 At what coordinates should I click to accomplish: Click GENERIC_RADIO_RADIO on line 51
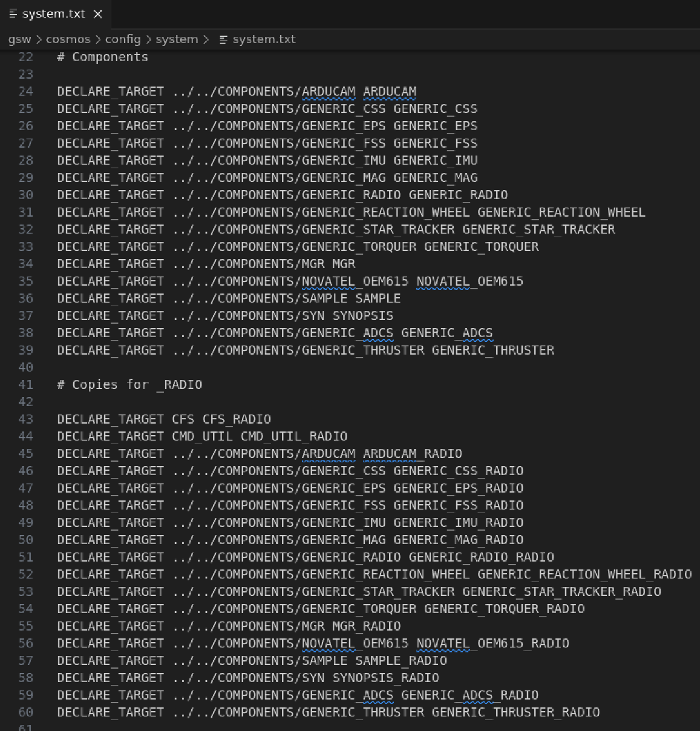482,557
